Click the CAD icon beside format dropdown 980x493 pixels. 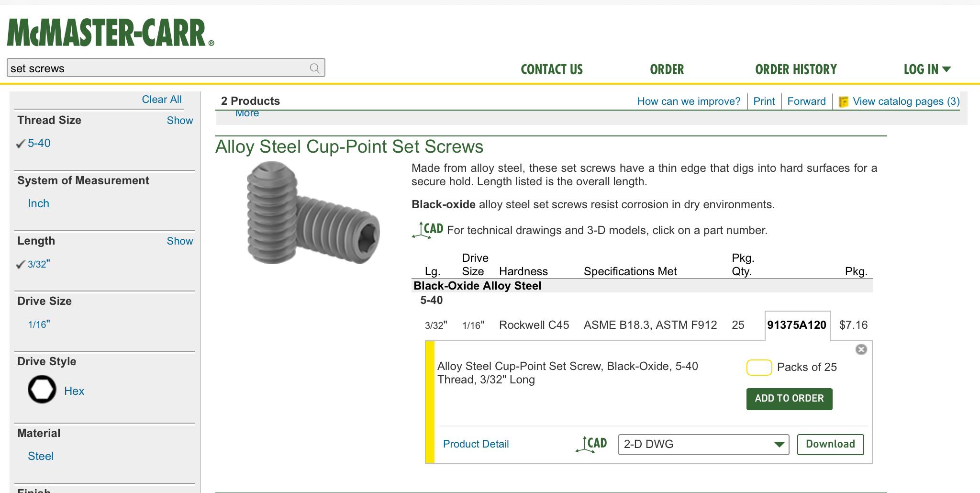[x=591, y=444]
